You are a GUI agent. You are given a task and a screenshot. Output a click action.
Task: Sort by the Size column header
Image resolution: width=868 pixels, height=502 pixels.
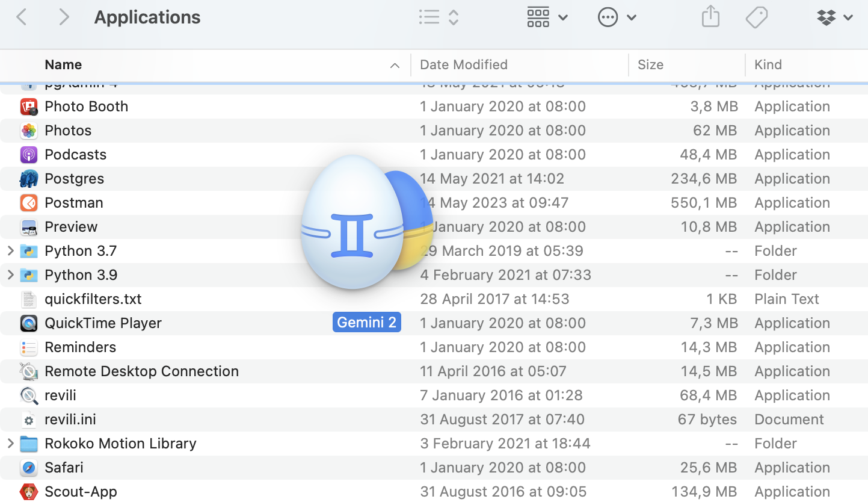click(650, 64)
